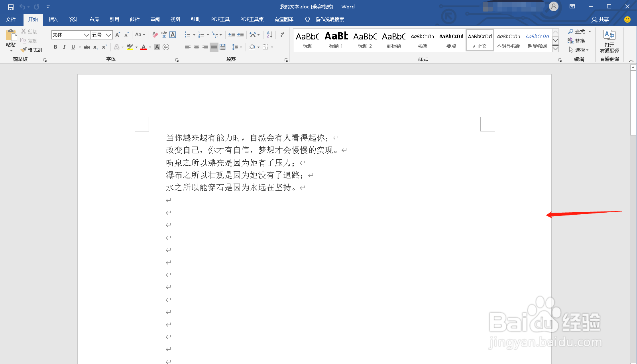
Task: Open the 文件 File tab
Action: point(11,20)
